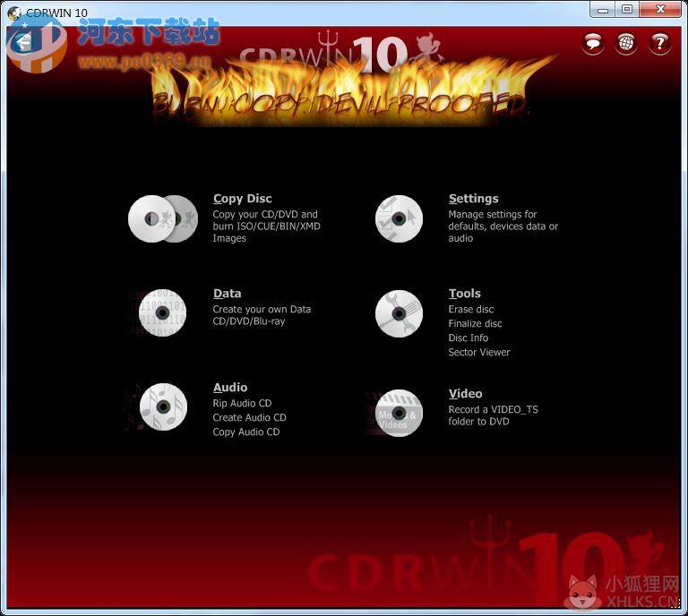Click 'Create your own Data CD/DVD/Blu-ray' text
This screenshot has height=616, width=688.
click(x=262, y=316)
